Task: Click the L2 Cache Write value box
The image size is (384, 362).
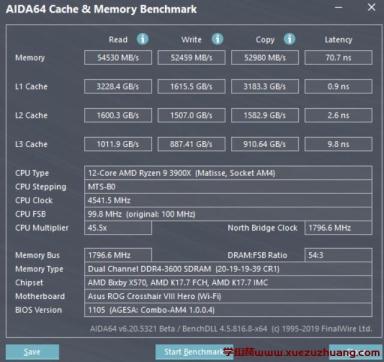Action: (x=191, y=115)
